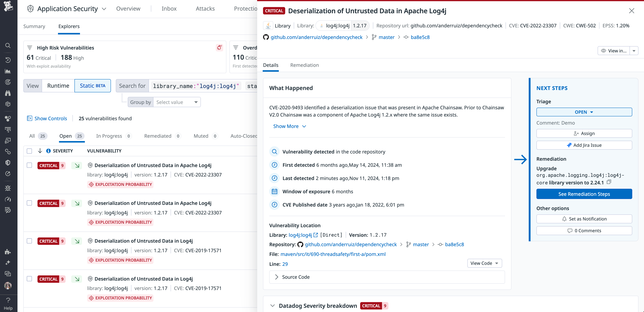Select the Security shield icon in sidebar

pos(8,162)
